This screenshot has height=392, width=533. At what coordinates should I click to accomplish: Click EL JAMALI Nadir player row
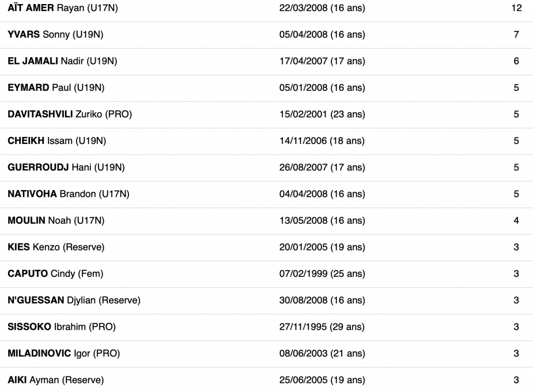tap(266, 61)
